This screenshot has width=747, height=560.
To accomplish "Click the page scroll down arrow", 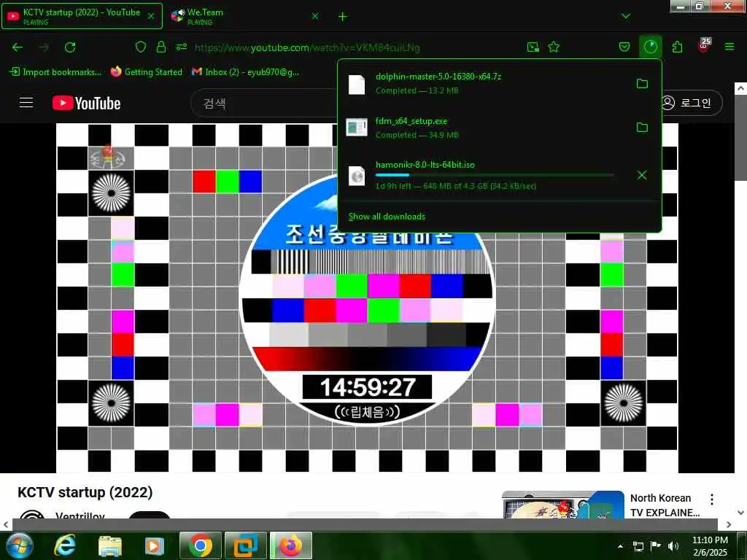I will tap(740, 513).
